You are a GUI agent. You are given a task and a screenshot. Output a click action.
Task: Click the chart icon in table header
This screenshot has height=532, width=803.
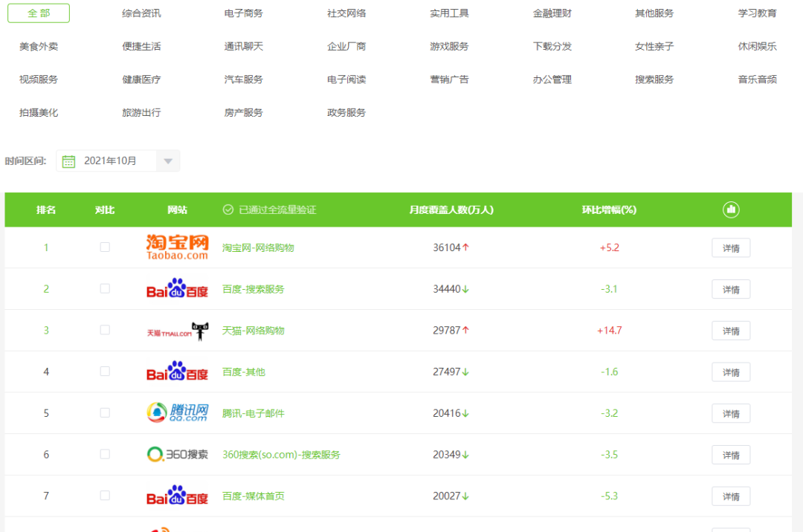click(x=731, y=210)
